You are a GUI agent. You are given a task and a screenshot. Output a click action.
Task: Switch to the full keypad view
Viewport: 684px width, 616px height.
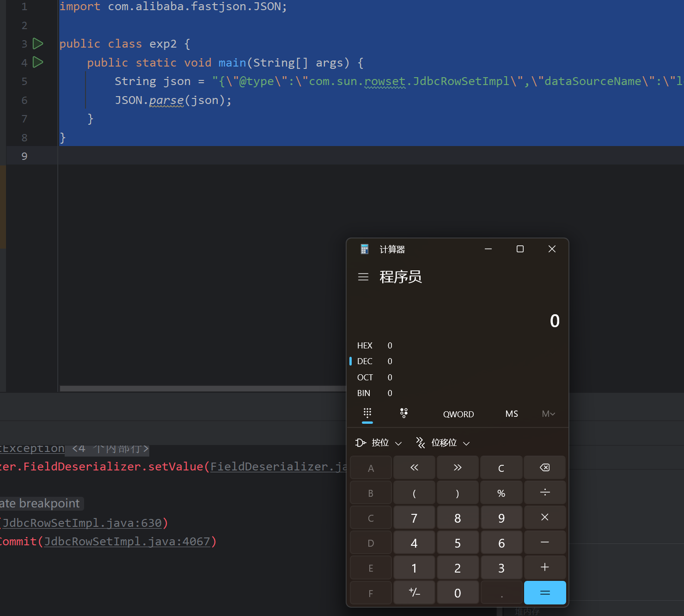pyautogui.click(x=367, y=414)
